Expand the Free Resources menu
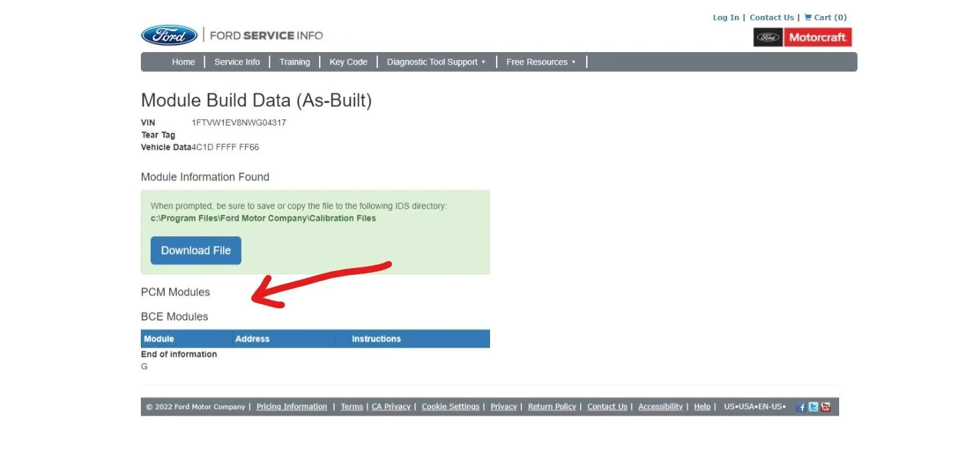This screenshot has height=463, width=980. tap(541, 62)
